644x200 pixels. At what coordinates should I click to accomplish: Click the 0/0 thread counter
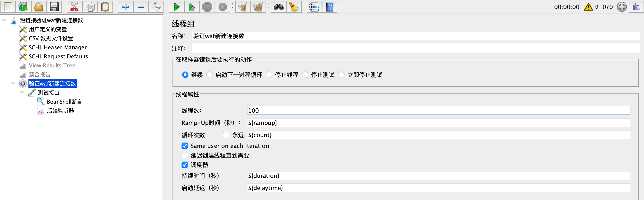607,7
